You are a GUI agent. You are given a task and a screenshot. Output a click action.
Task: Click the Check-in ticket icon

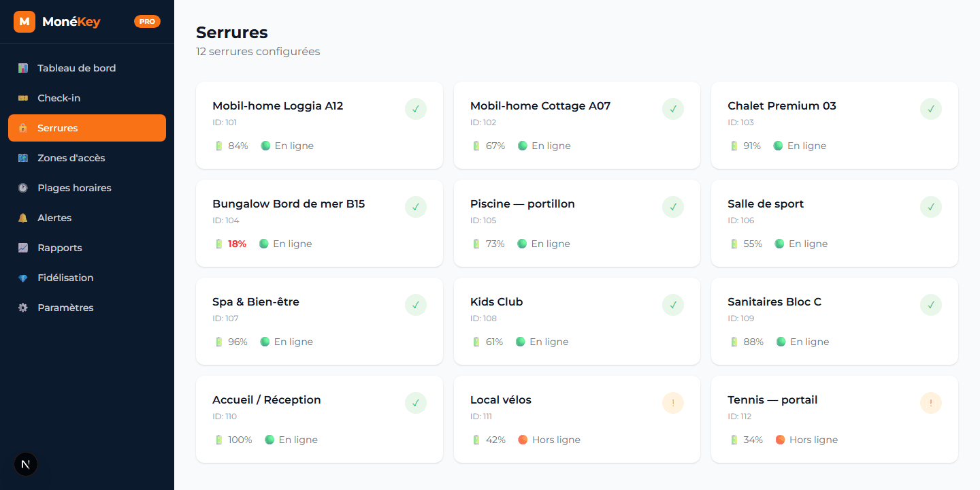(x=23, y=98)
